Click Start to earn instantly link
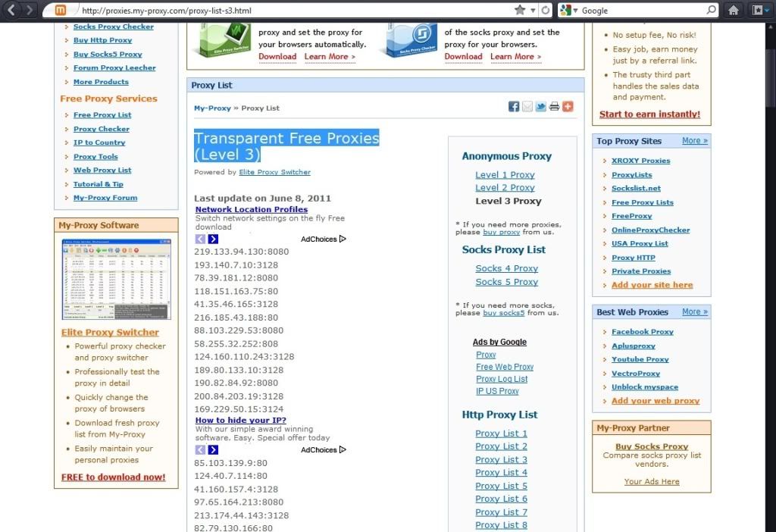This screenshot has width=776, height=532. click(649, 114)
